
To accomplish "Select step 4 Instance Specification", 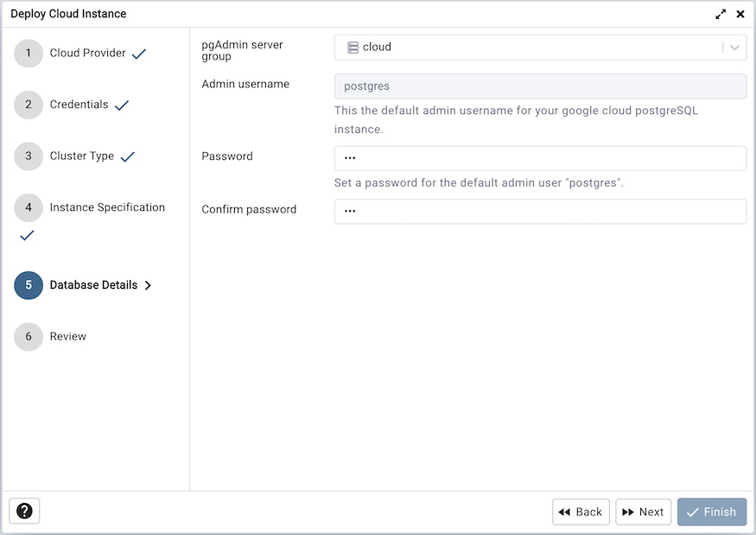I will pos(29,208).
